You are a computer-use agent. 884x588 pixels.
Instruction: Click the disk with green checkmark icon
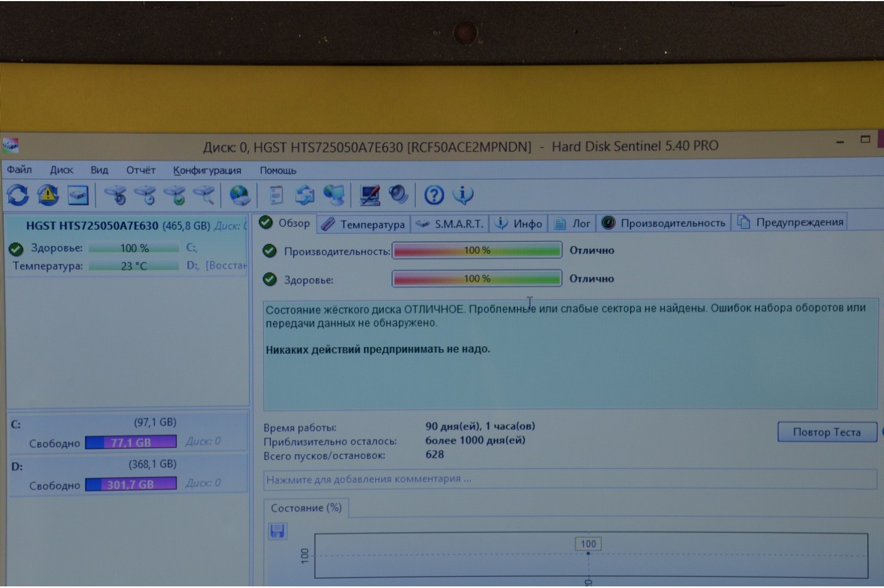pyautogui.click(x=175, y=195)
